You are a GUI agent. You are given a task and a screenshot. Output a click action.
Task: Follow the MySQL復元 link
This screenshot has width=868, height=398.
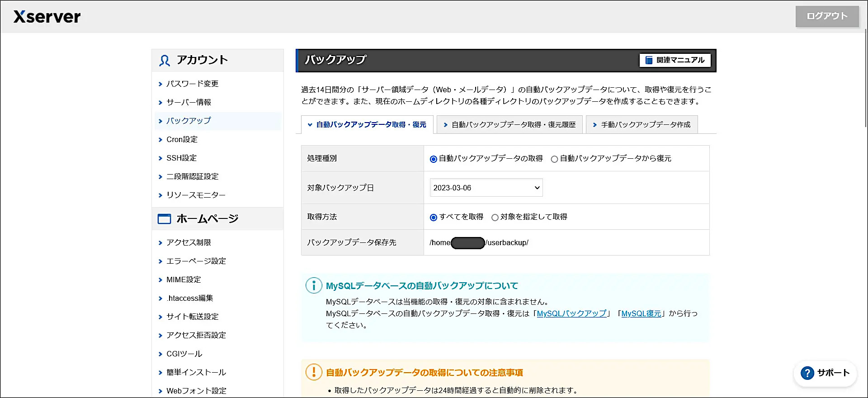[641, 313]
